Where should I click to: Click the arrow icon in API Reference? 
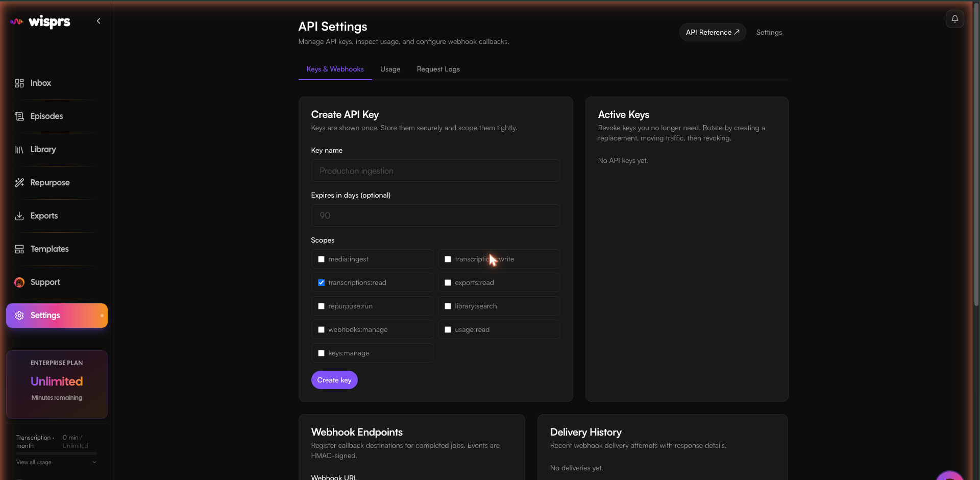[737, 32]
